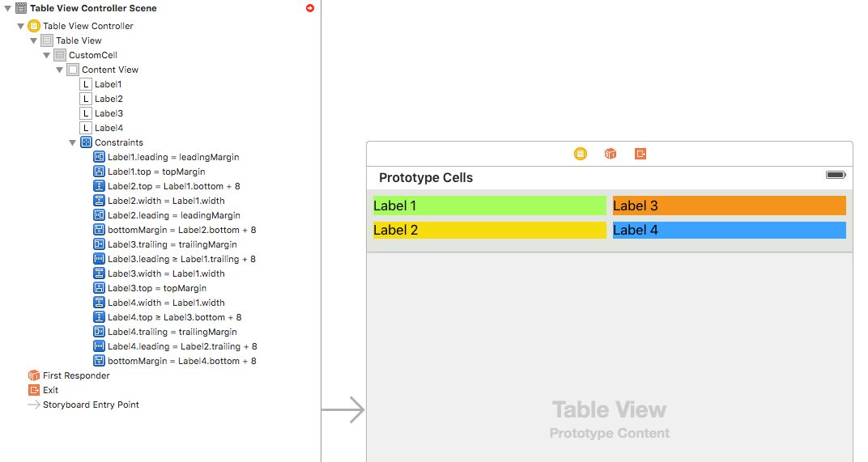Select the green Label 1 on canvas

point(489,206)
